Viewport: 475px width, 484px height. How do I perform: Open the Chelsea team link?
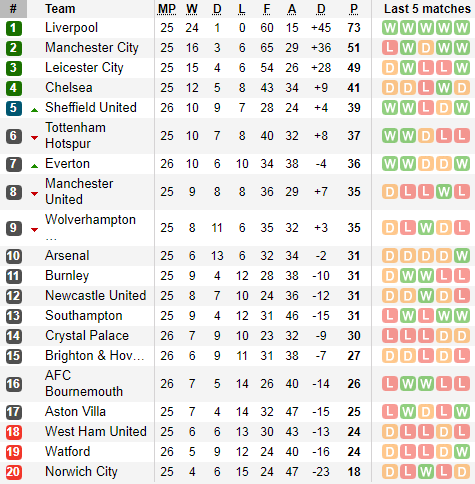(x=69, y=88)
